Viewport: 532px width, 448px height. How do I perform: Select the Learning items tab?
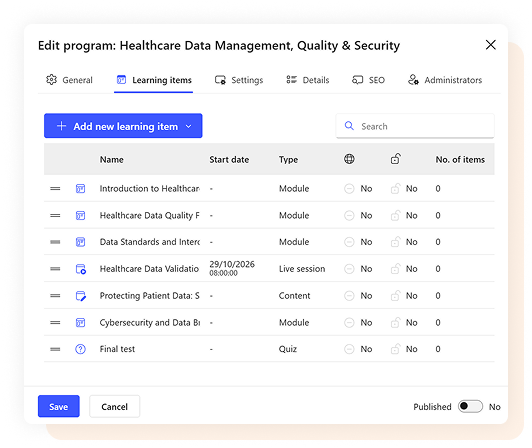(154, 80)
